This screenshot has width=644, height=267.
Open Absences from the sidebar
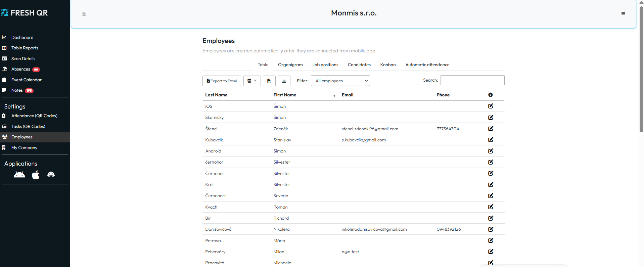(x=21, y=69)
